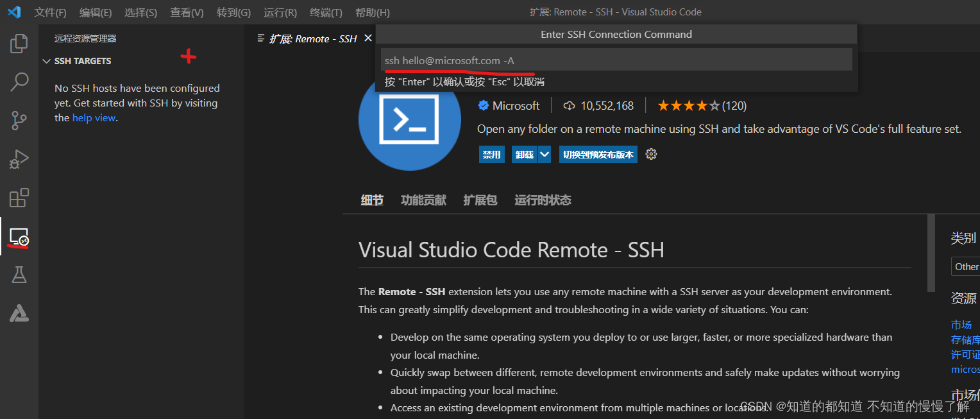
Task: Collapse the SSH TARGETS section
Action: click(46, 61)
